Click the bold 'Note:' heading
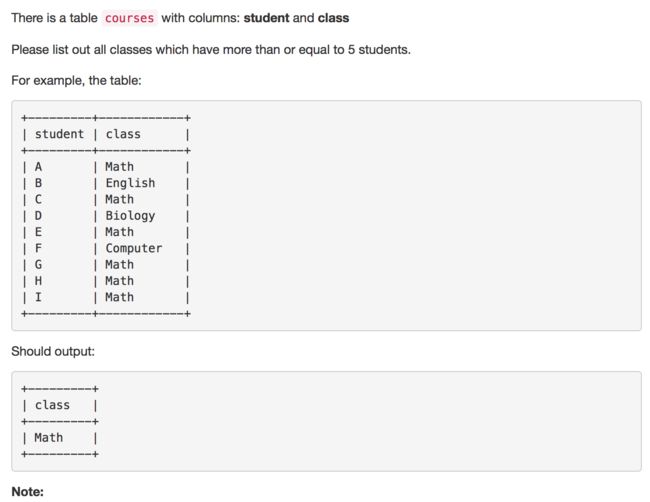Screen dimensions: 650x502 click(27, 492)
